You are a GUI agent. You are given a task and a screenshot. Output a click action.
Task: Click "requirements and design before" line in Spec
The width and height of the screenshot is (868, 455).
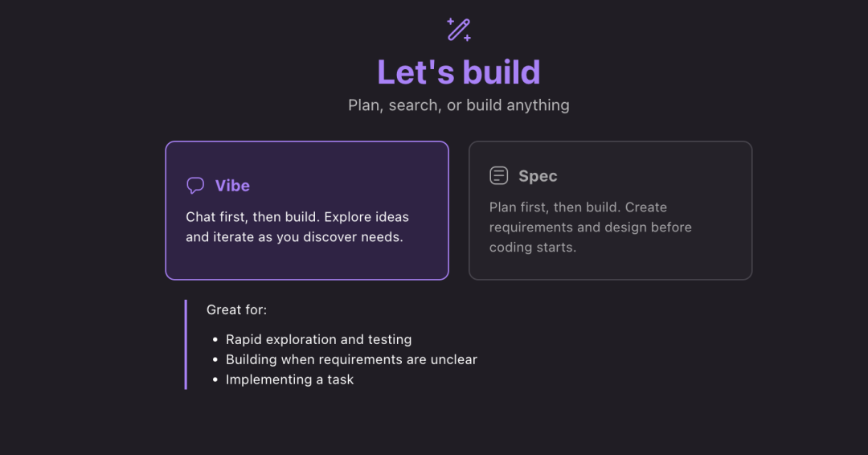pos(590,227)
